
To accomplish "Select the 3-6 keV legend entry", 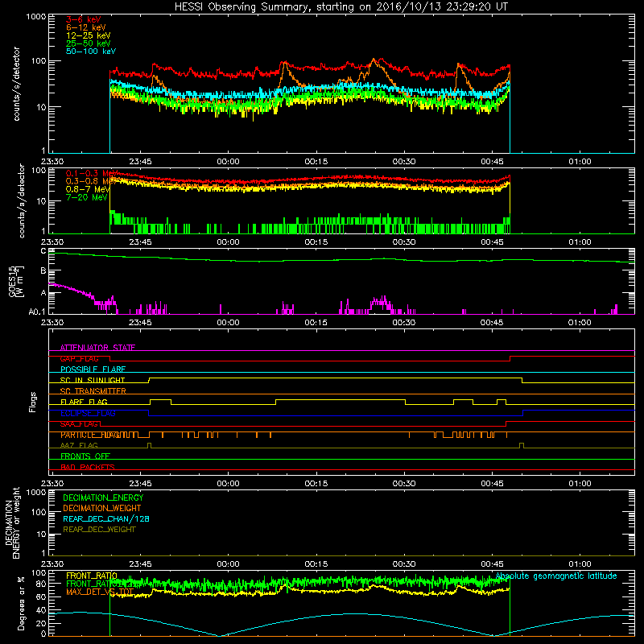I will 84,19.
